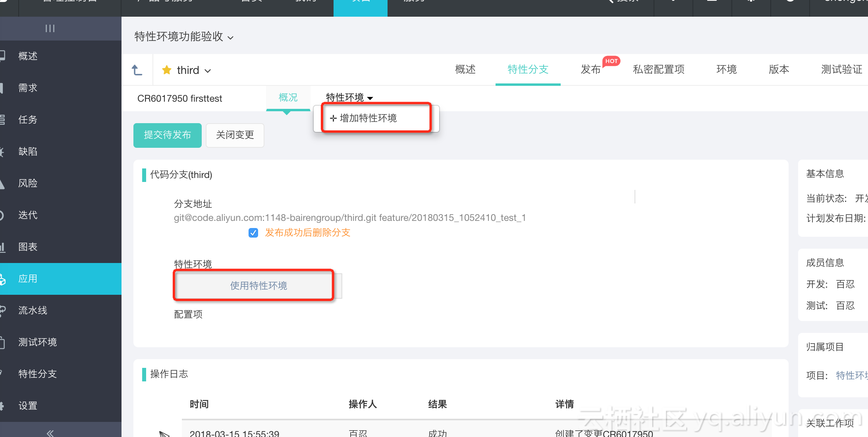Click the 关闭变更 button
The width and height of the screenshot is (868, 437).
[x=235, y=135]
